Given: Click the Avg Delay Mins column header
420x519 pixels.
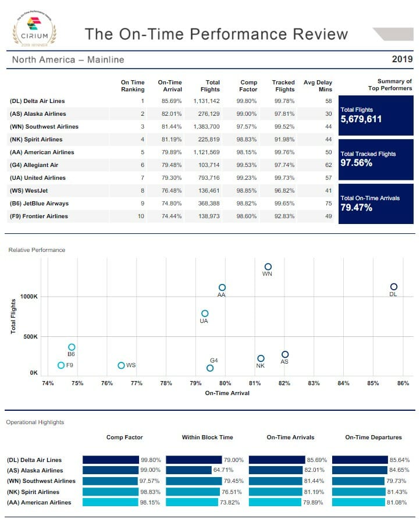Looking at the screenshot, I should tap(318, 86).
